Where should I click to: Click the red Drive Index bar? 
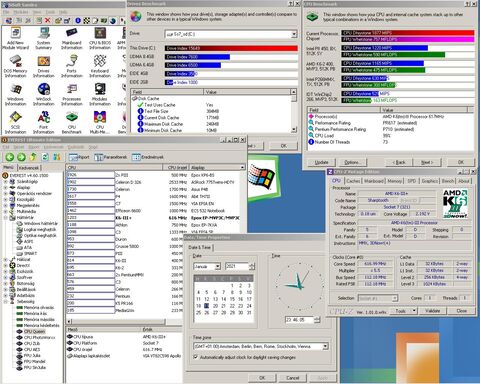pos(231,48)
